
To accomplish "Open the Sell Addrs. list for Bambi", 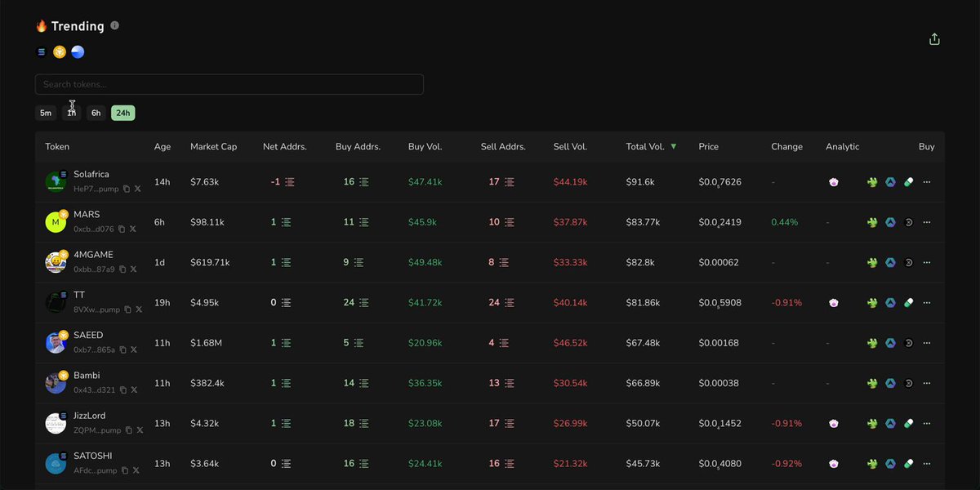I will tap(510, 383).
